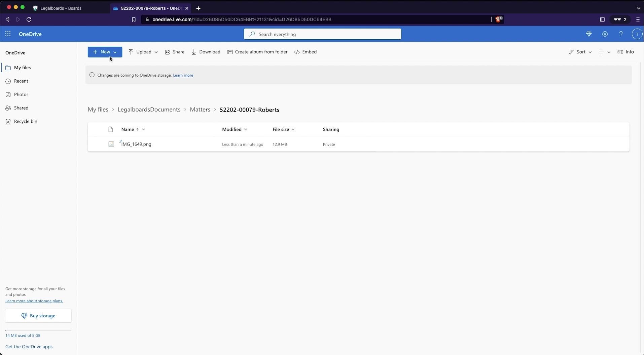
Task: Open the Sort options dropdown
Action: click(580, 52)
